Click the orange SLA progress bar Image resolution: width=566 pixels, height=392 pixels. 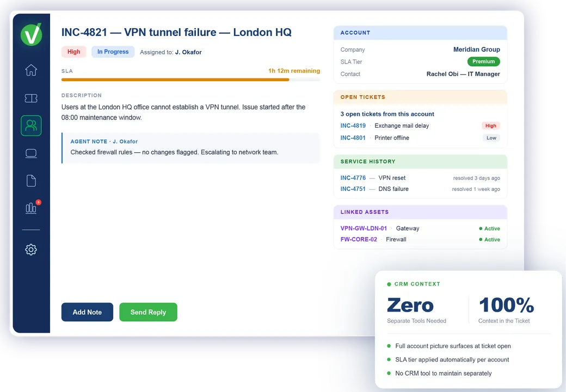190,80
